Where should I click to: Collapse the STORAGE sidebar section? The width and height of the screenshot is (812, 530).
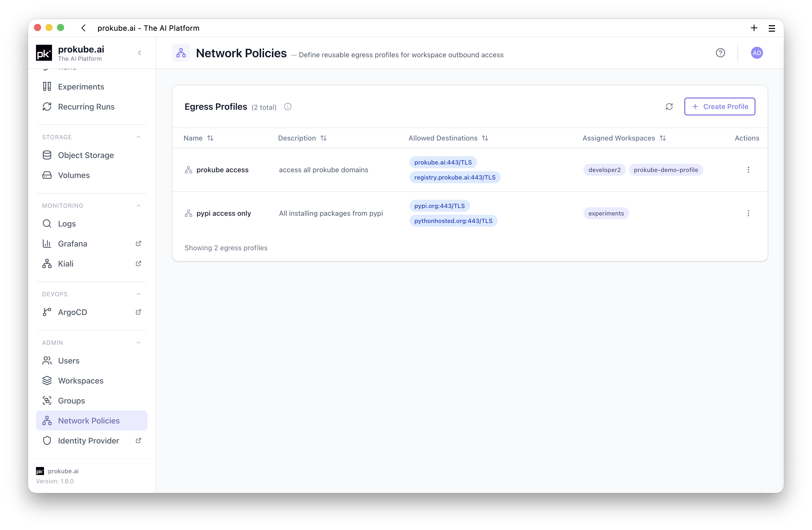[x=138, y=137]
